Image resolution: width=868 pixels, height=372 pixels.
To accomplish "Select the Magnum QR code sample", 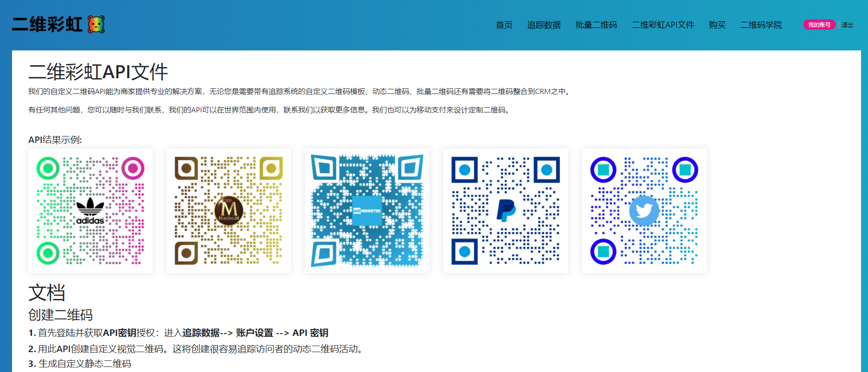I will pyautogui.click(x=229, y=211).
